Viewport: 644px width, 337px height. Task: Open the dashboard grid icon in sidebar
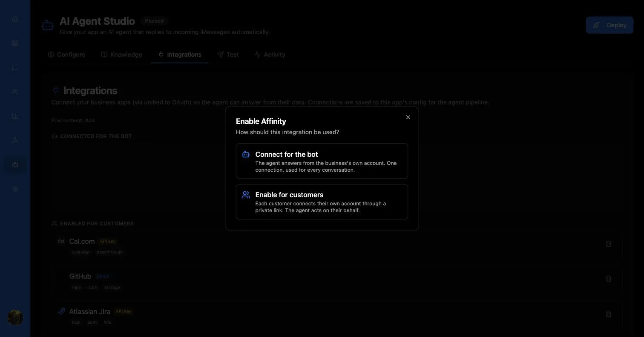coord(15,43)
